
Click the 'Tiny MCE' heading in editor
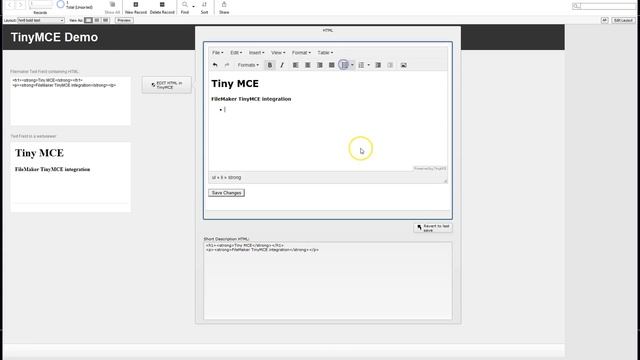[235, 84]
